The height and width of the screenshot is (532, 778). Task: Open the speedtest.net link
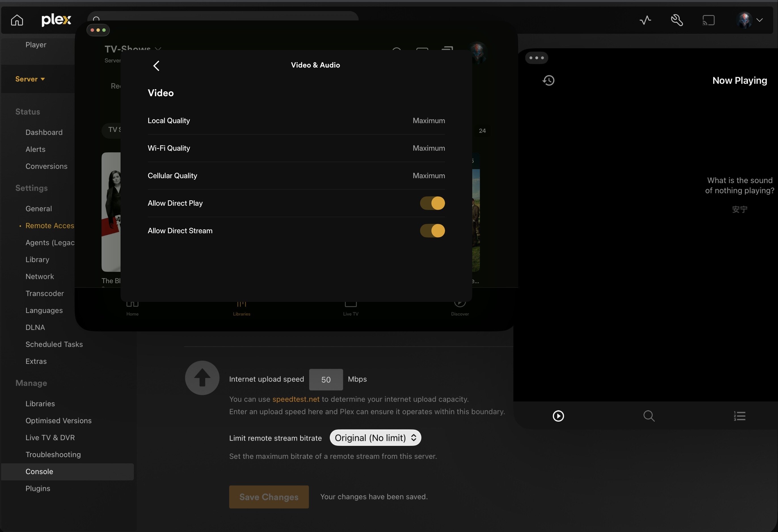coord(296,399)
